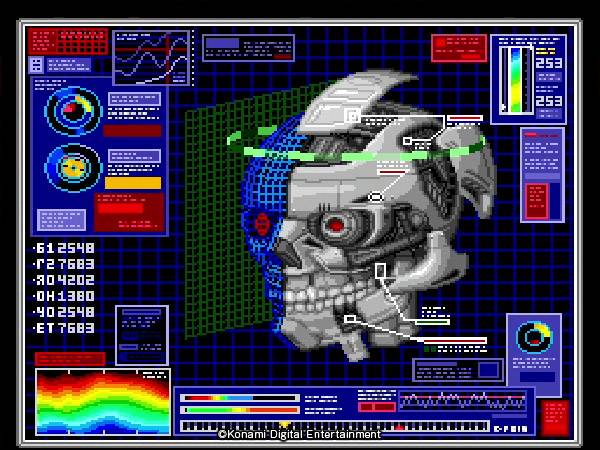Click the square marker at the skull's chin
This screenshot has width=600, height=450.
(350, 319)
